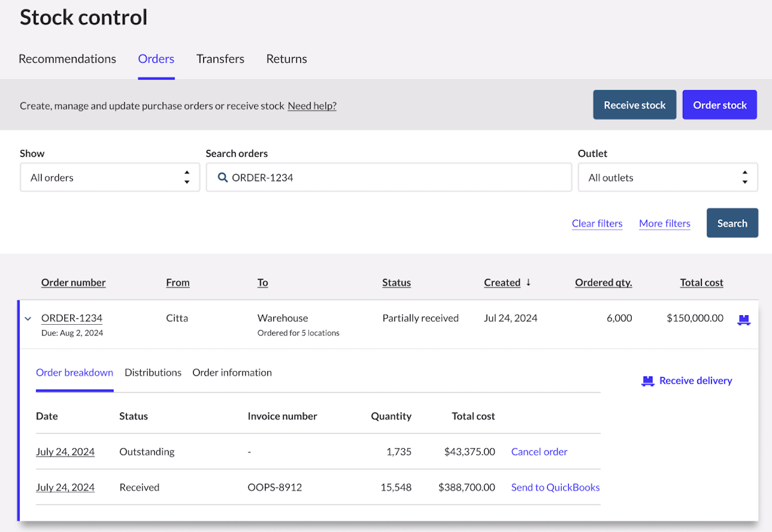Viewport: 772px width, 532px height.
Task: Select the Distributions tab
Action: click(153, 373)
